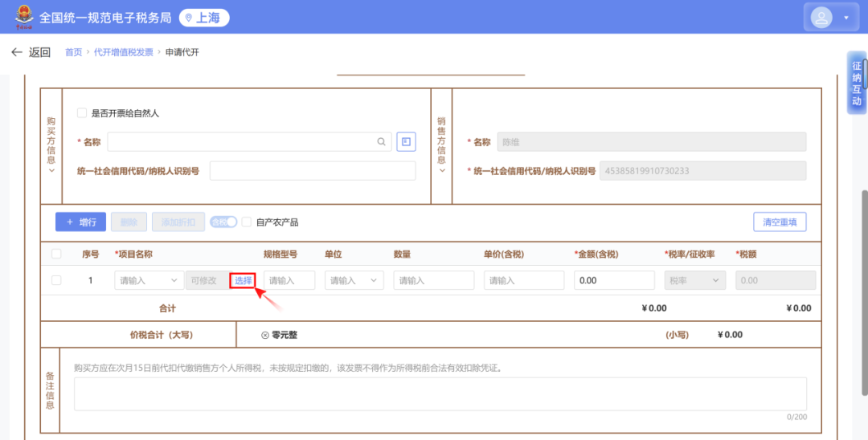Click the buyer 纳税人识别号 input field

click(312, 171)
